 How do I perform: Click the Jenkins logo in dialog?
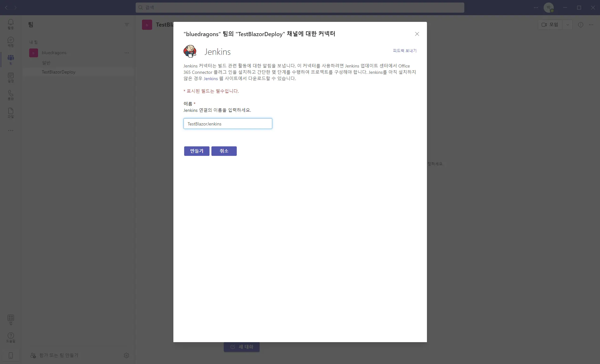[190, 51]
